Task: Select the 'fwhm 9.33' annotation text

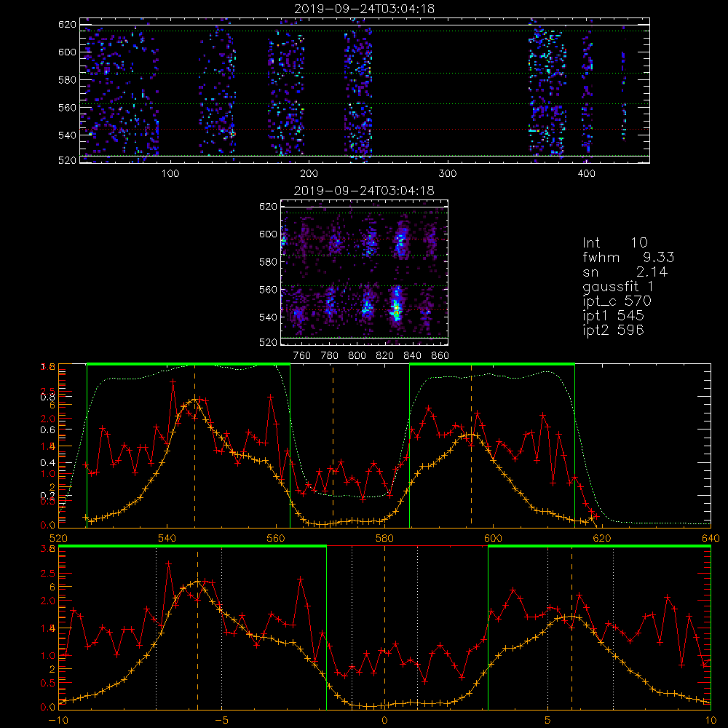Action: [628, 257]
